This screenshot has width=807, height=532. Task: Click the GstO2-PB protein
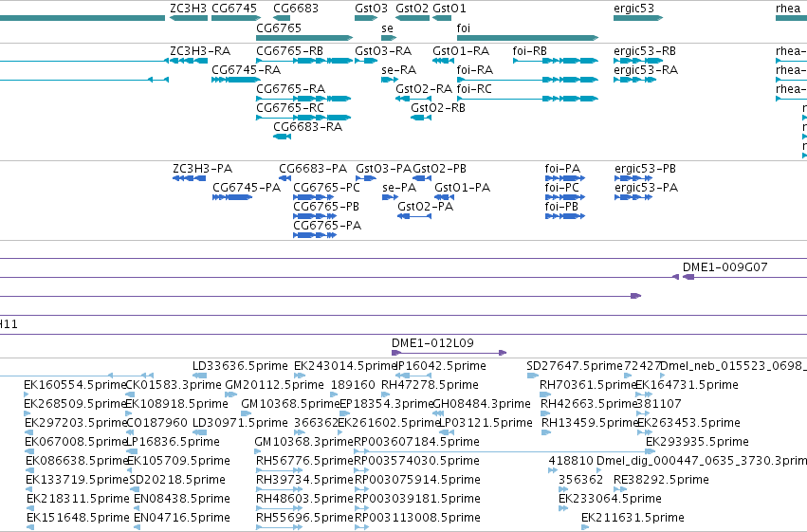[422, 178]
